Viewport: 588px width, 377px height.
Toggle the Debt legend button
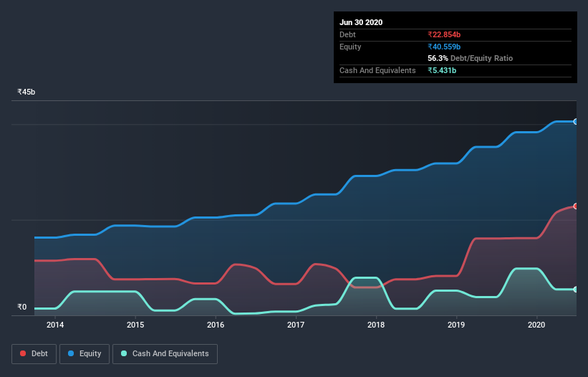coord(34,354)
